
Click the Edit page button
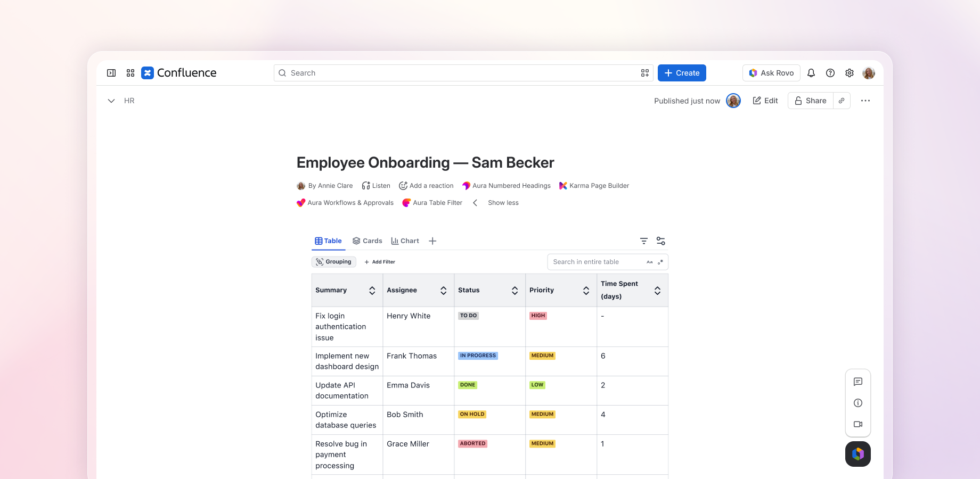click(765, 101)
